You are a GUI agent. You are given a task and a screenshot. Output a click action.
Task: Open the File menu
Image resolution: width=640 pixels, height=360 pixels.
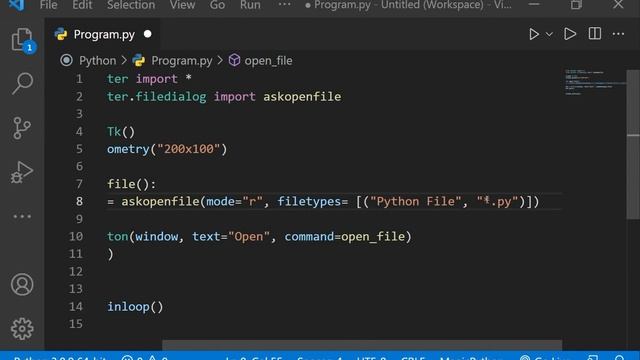click(x=49, y=5)
